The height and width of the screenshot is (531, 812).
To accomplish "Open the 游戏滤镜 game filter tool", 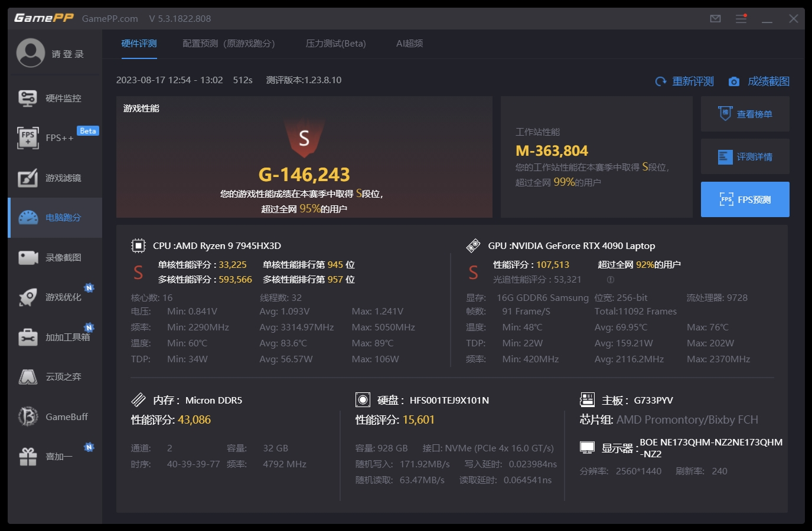I will point(54,178).
